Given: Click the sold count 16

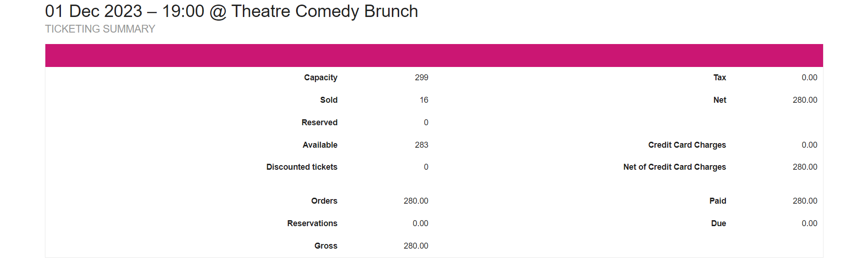Looking at the screenshot, I should pos(424,100).
